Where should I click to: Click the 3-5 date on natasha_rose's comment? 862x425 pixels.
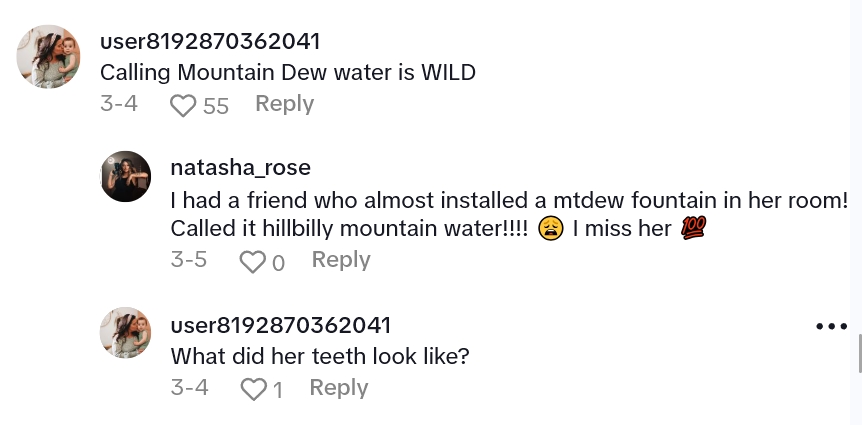[x=189, y=260]
